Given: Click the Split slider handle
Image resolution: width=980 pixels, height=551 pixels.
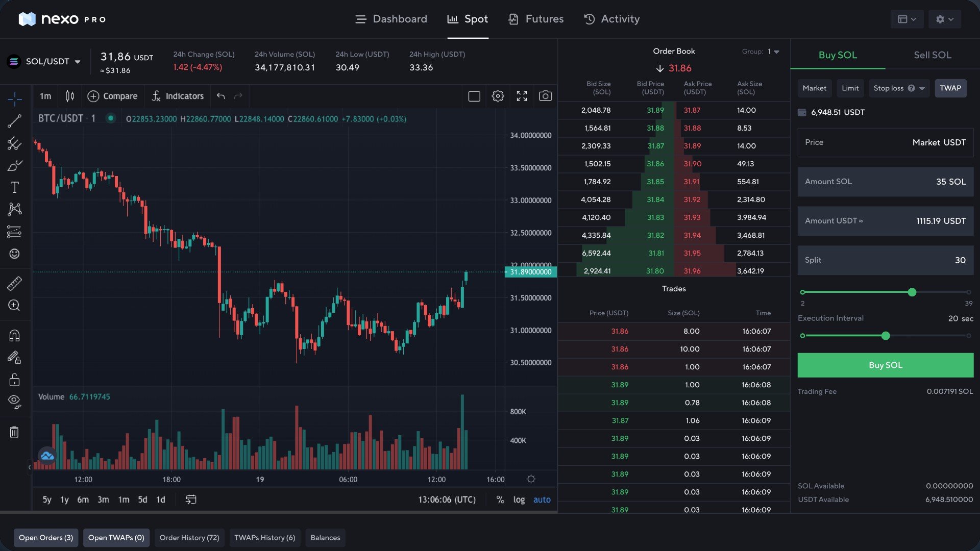Looking at the screenshot, I should point(912,292).
